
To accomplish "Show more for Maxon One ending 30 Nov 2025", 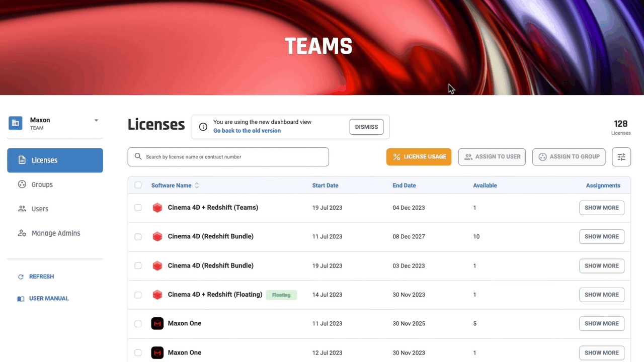I will click(602, 324).
